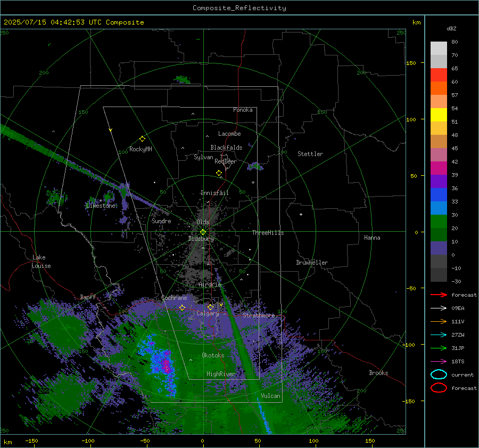The width and height of the screenshot is (479, 448).
Task: Click the green 20-30 dBZ swatch
Action: click(x=439, y=222)
